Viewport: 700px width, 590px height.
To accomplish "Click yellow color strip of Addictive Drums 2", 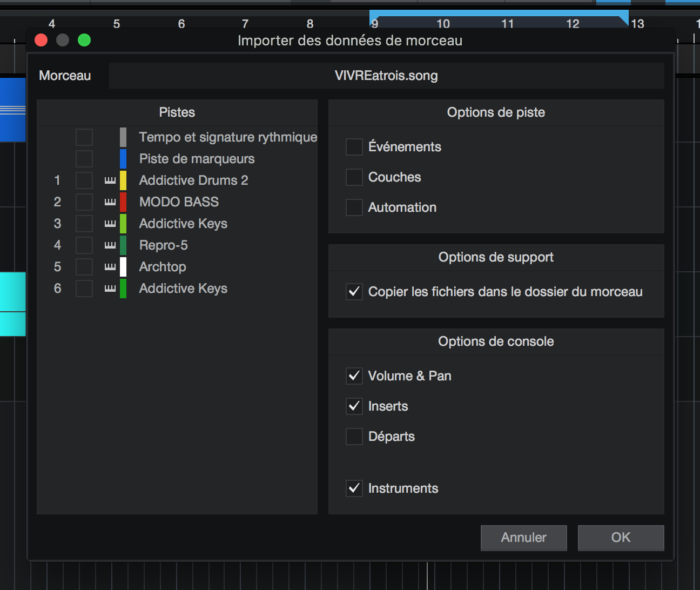I will (123, 180).
